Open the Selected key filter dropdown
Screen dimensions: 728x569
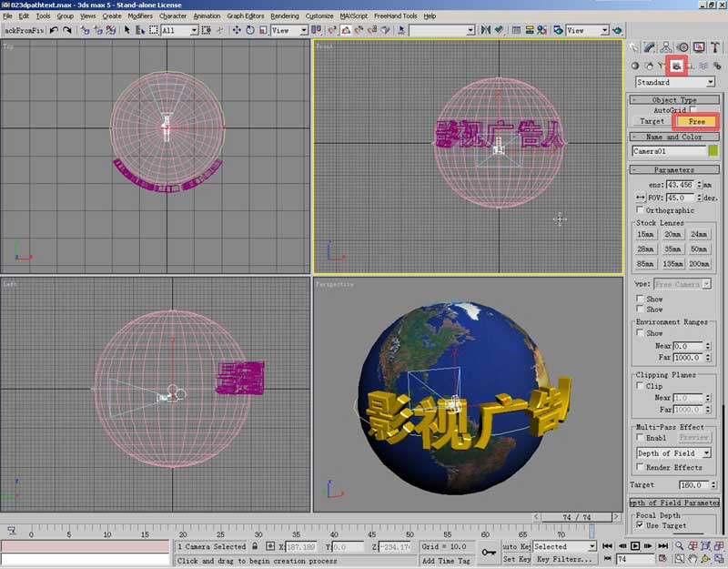(564, 546)
